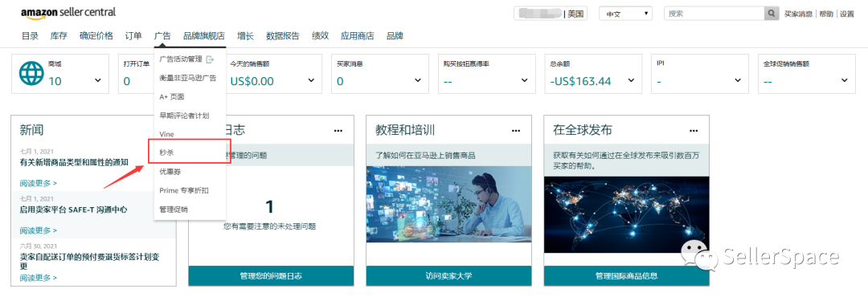Click the 商城 count 10
Screen dimensions: 868x297
[x=55, y=81]
